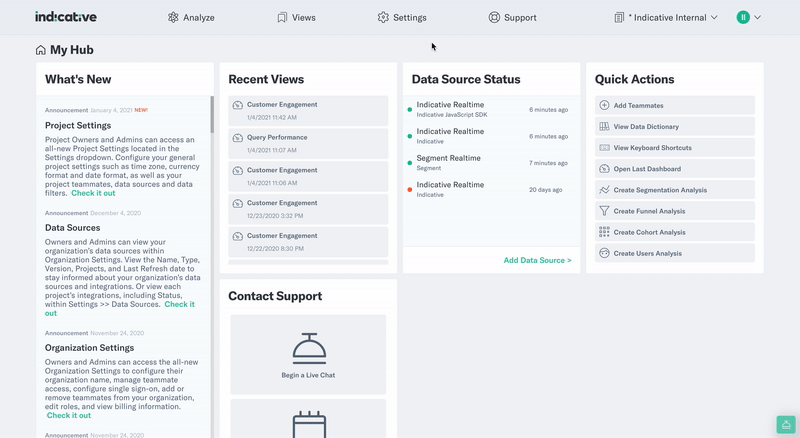Click Create Cohort Analysis action
The width and height of the screenshot is (800, 438).
[x=674, y=232]
